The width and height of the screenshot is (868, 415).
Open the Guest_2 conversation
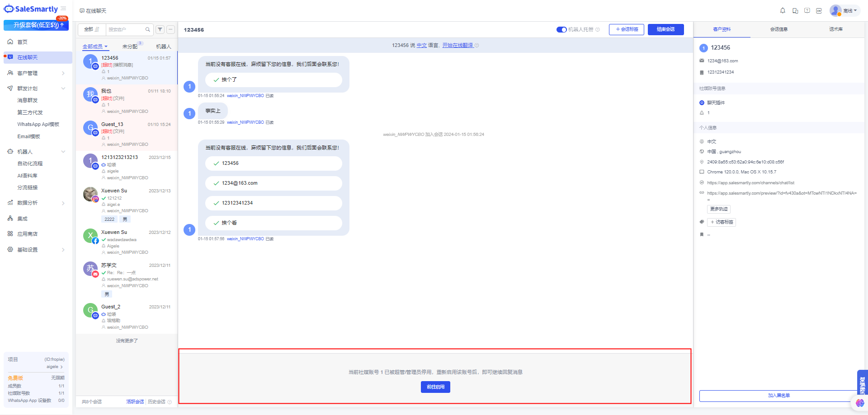coord(127,317)
